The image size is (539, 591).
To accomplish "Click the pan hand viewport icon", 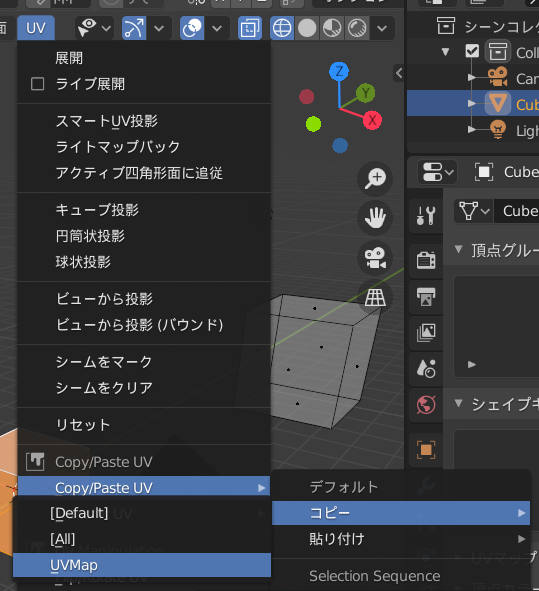I will [375, 218].
